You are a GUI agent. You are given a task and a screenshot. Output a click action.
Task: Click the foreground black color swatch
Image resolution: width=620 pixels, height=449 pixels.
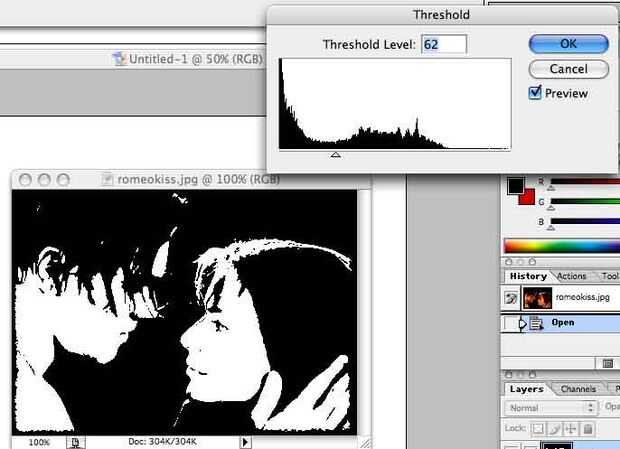pyautogui.click(x=516, y=186)
